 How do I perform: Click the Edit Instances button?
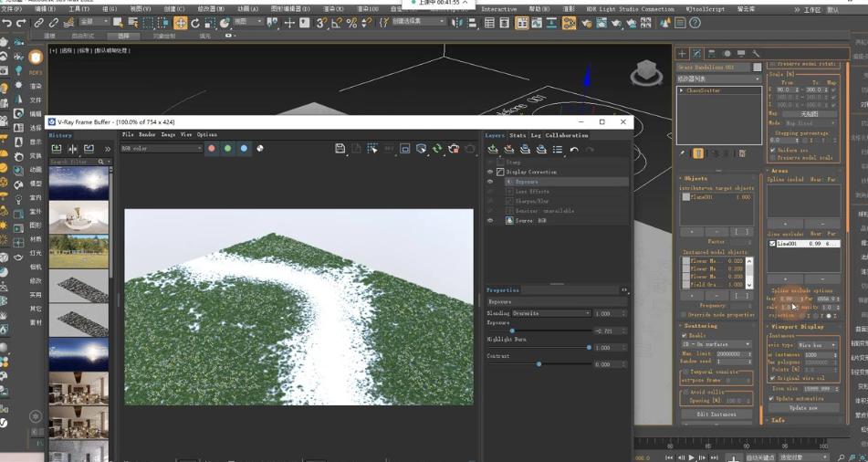point(716,415)
